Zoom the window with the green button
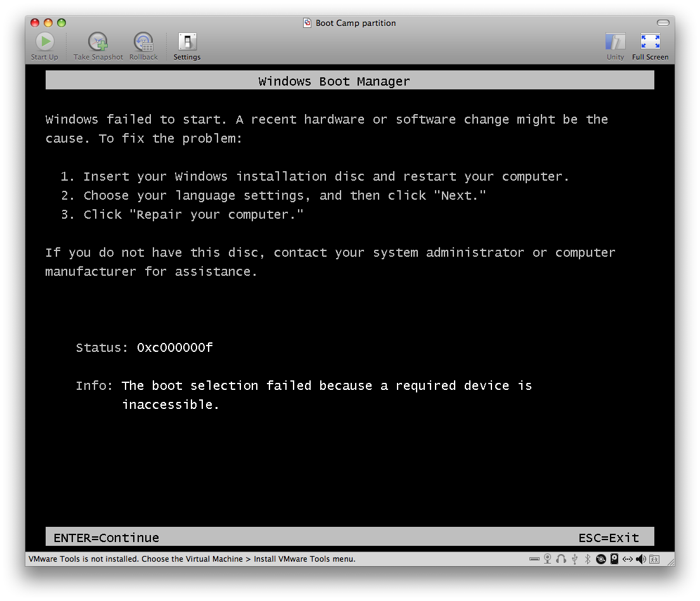This screenshot has width=700, height=601. pos(62,23)
